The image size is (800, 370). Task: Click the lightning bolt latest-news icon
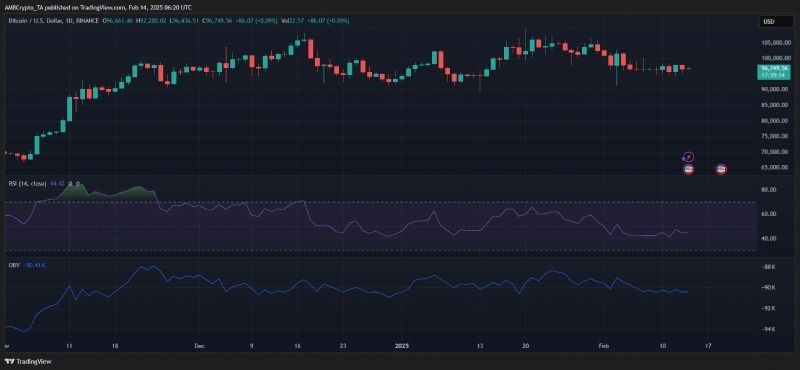click(688, 157)
